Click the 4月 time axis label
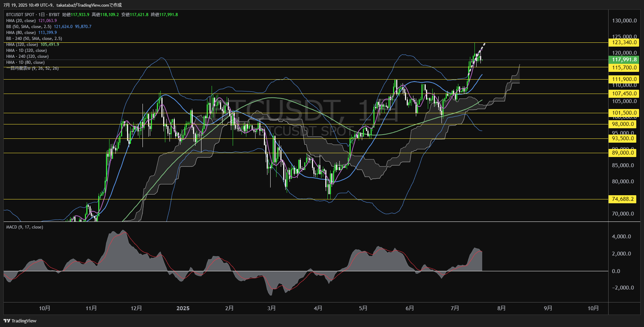Image resolution: width=644 pixels, height=327 pixels. pyautogui.click(x=318, y=308)
